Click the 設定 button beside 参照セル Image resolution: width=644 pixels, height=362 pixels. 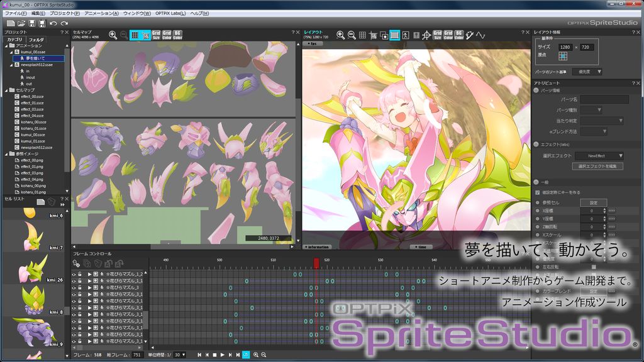pos(593,203)
